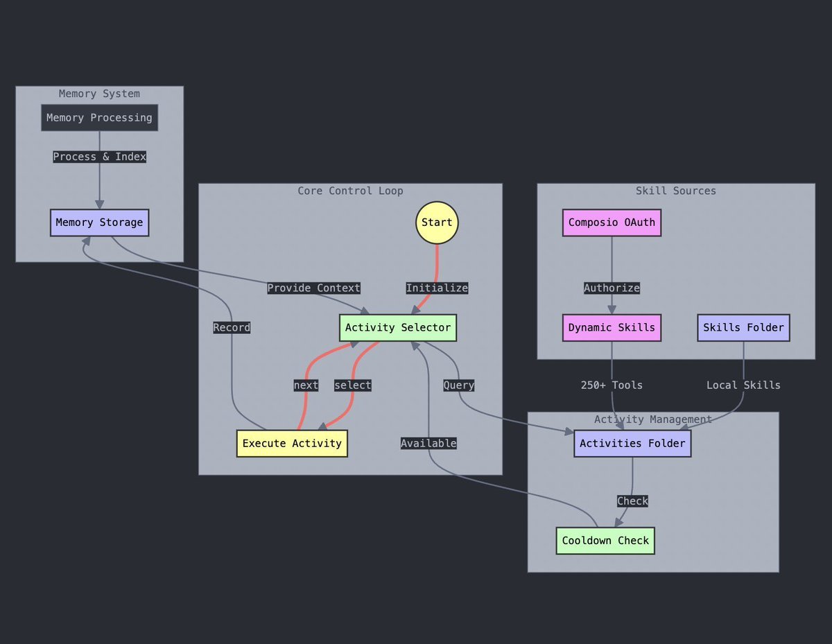
Task: Toggle the Available edge label
Action: point(428,443)
